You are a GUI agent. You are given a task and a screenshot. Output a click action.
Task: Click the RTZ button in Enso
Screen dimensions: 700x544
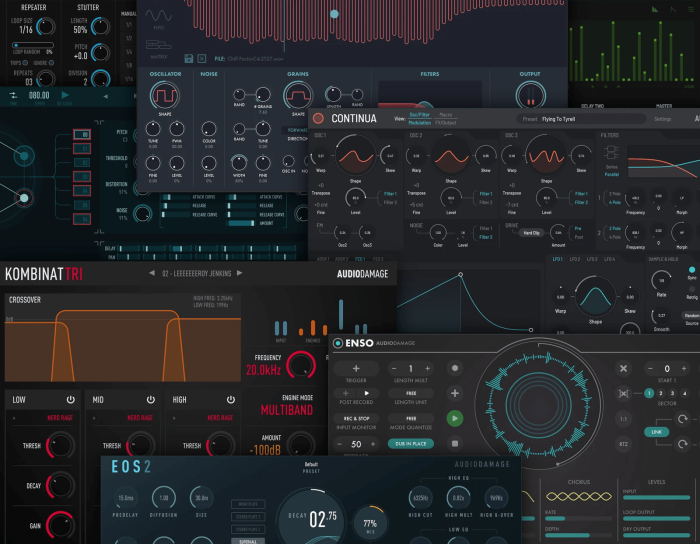(623, 444)
